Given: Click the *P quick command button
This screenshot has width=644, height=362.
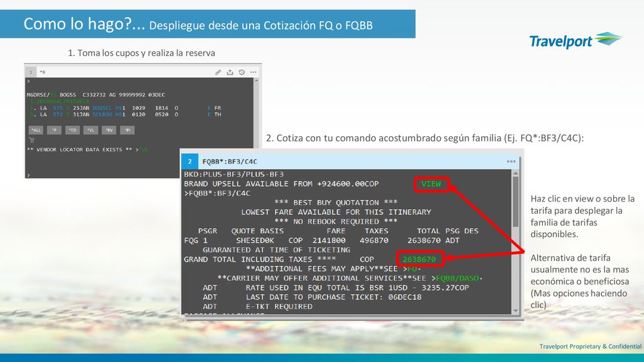Looking at the screenshot, I should (x=54, y=130).
